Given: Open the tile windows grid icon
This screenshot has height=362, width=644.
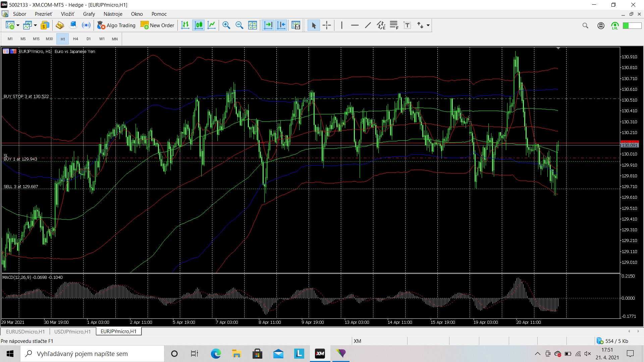Looking at the screenshot, I should pos(253,25).
